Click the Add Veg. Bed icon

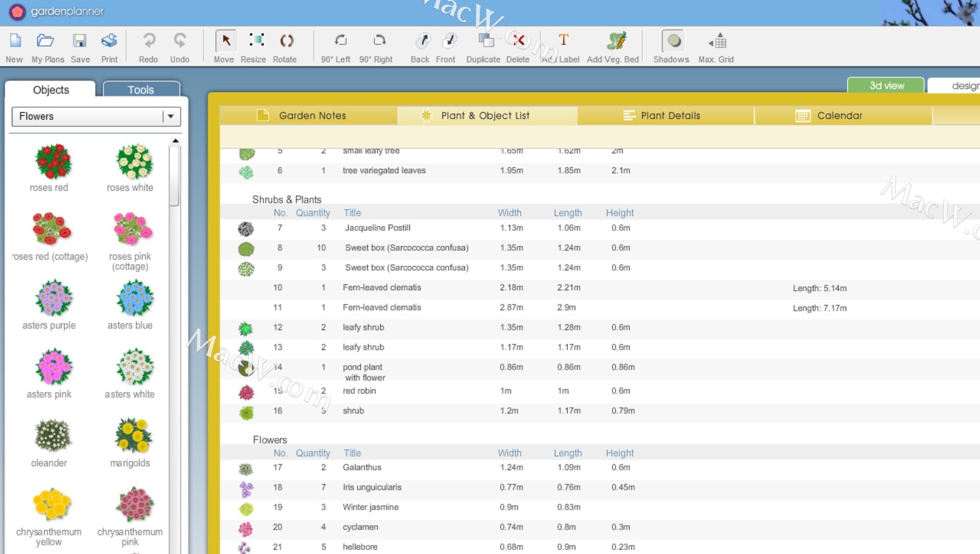616,41
